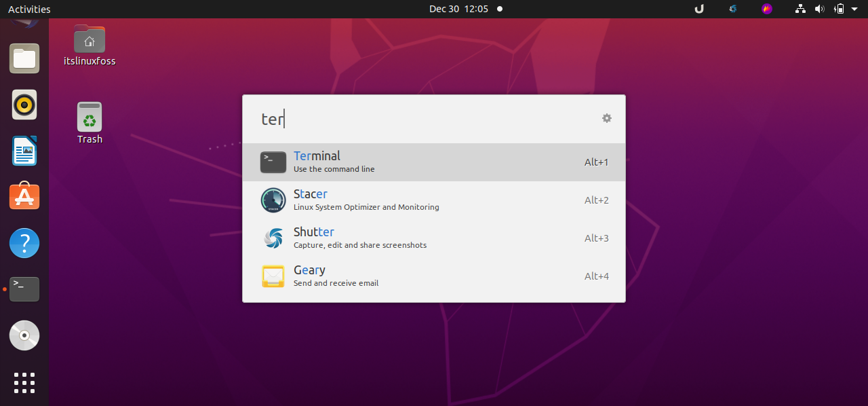The image size is (868, 406).
Task: Click the Alt+1 shortcut label
Action: point(597,162)
